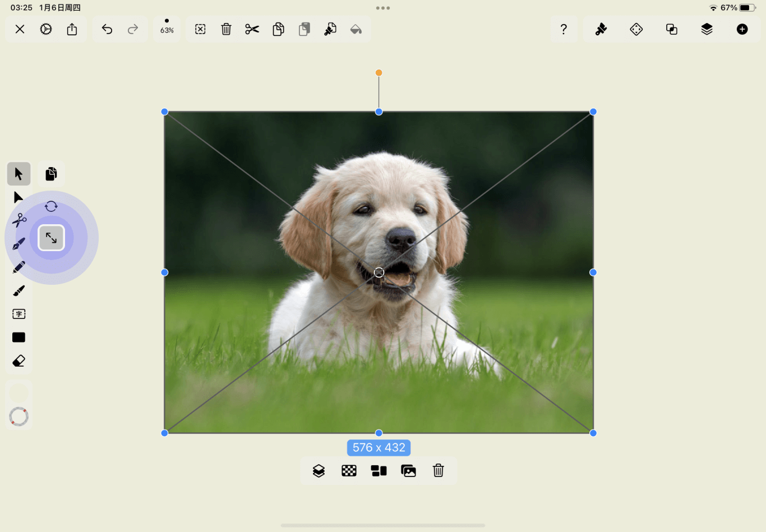
Task: Select the pen tool
Action: coord(19,244)
